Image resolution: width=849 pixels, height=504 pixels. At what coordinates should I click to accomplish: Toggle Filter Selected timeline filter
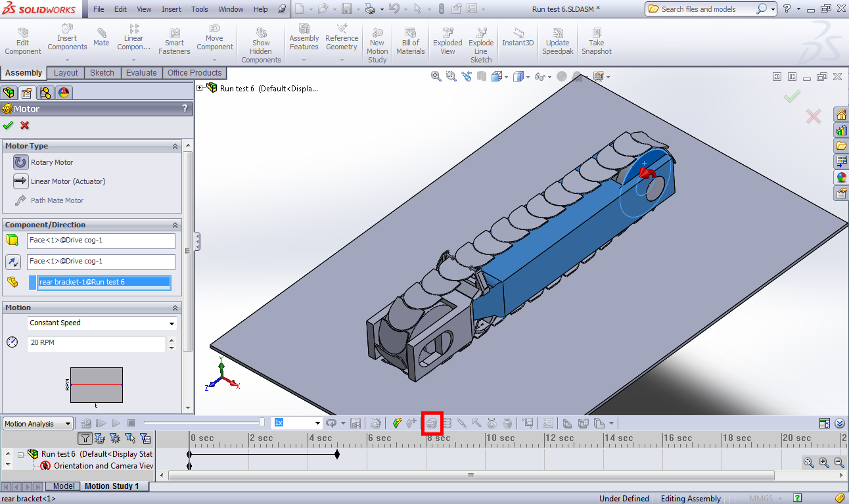click(130, 438)
